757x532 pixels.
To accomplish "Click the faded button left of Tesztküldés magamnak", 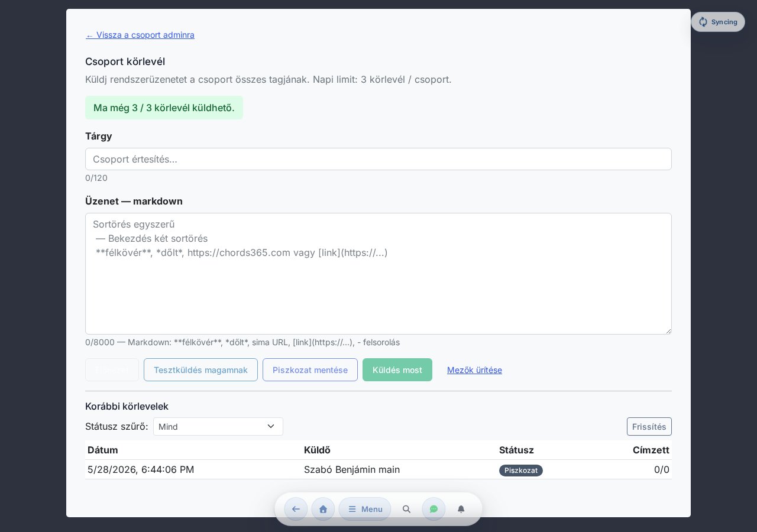I will (112, 370).
